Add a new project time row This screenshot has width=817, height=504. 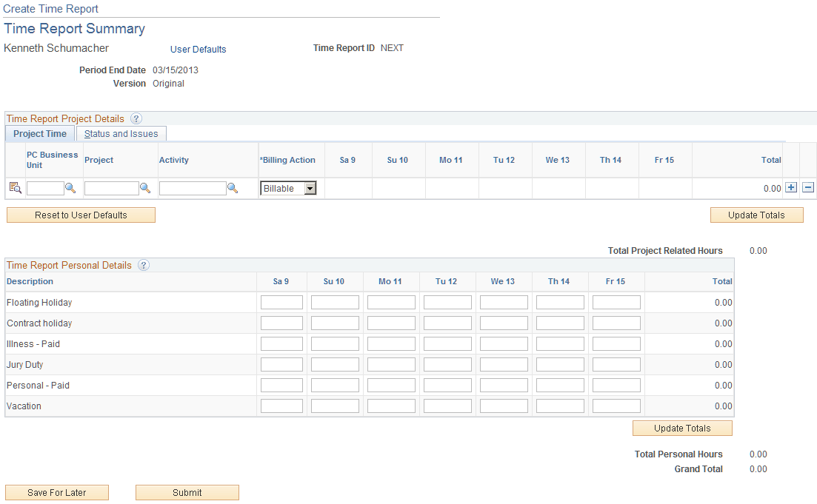point(793,188)
